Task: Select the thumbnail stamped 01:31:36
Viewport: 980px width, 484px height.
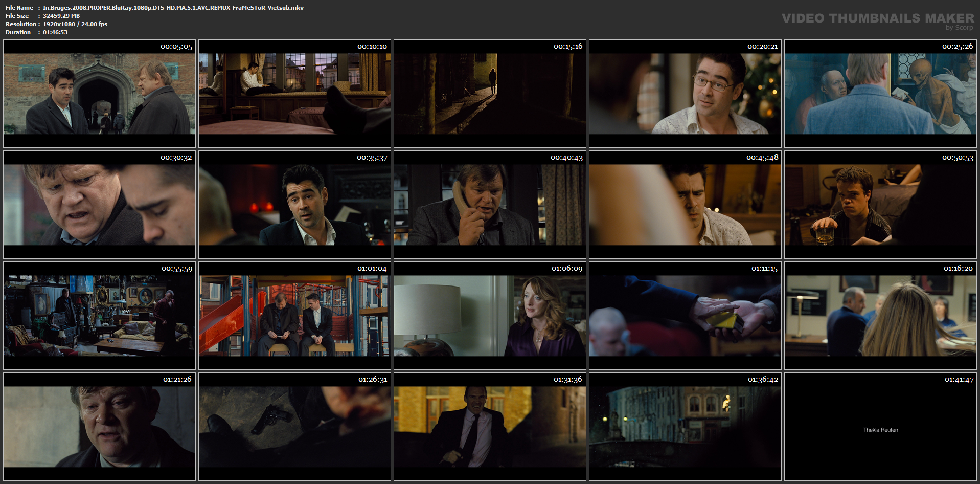Action: 490,427
